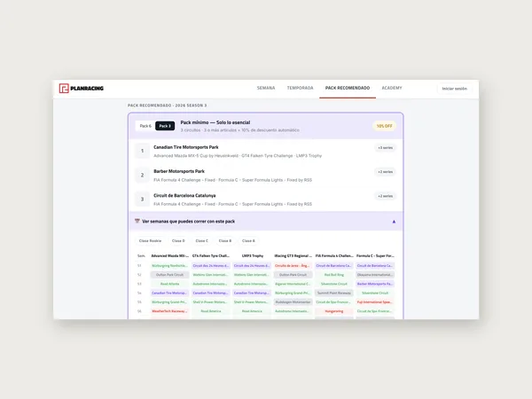Click the Road Atlanta cell
532x399 pixels.
coord(169,284)
